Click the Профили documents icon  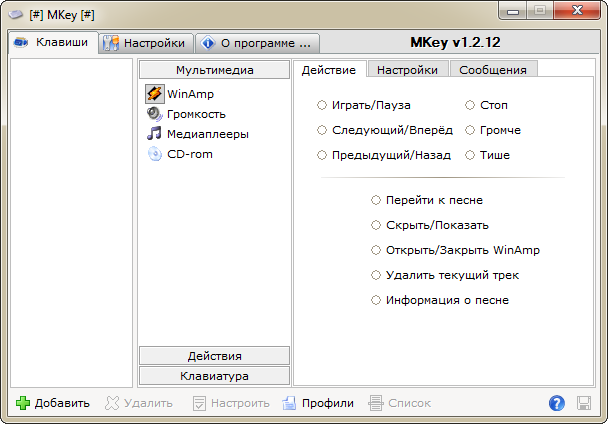click(x=289, y=403)
